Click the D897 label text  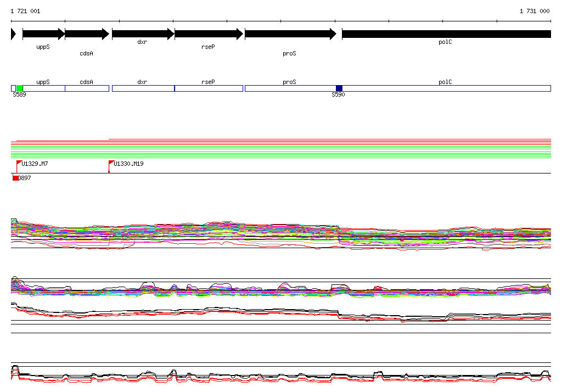pyautogui.click(x=24, y=178)
